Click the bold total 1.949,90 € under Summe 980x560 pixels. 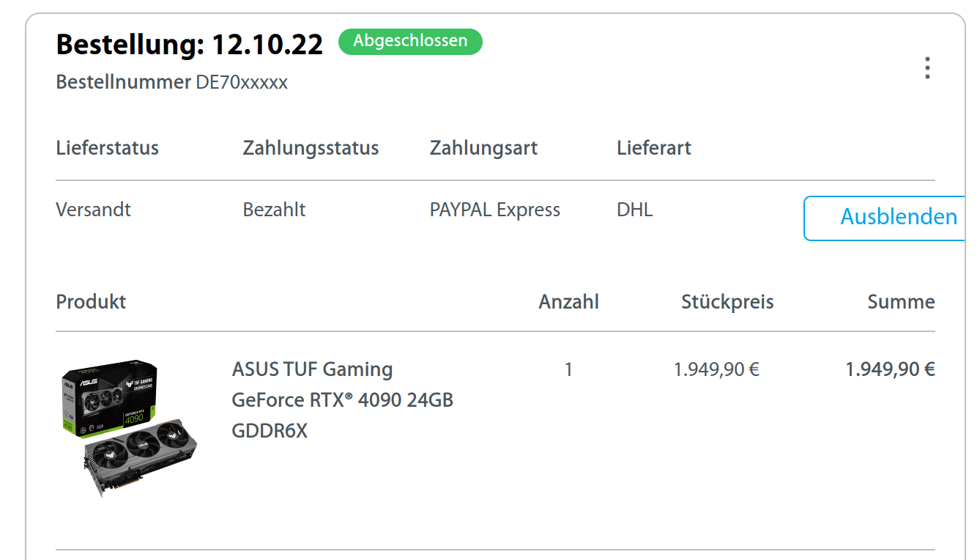890,369
